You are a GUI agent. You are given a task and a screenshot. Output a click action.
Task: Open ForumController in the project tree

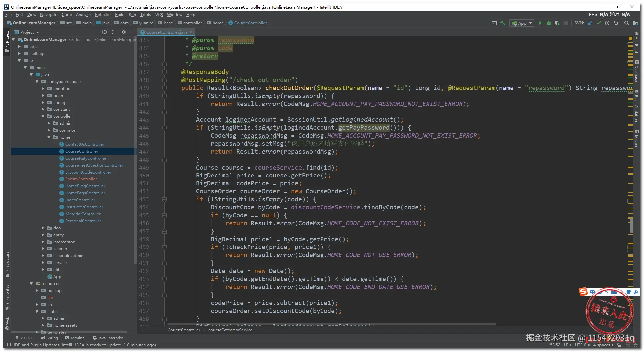[81, 179]
